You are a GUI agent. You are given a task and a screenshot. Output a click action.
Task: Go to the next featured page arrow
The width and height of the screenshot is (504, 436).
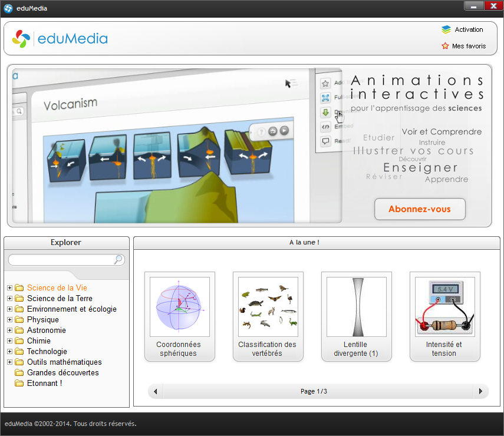pyautogui.click(x=481, y=391)
